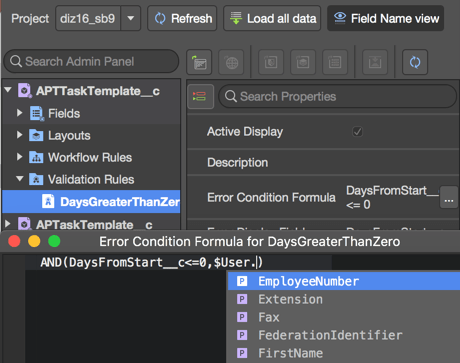Choose EmployeeNumber from autocomplete list

click(x=344, y=281)
